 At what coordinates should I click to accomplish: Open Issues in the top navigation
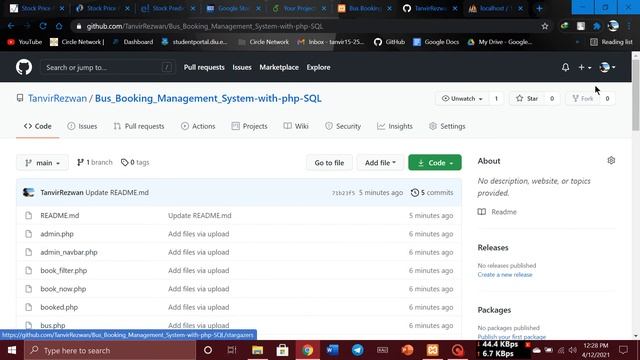(242, 67)
